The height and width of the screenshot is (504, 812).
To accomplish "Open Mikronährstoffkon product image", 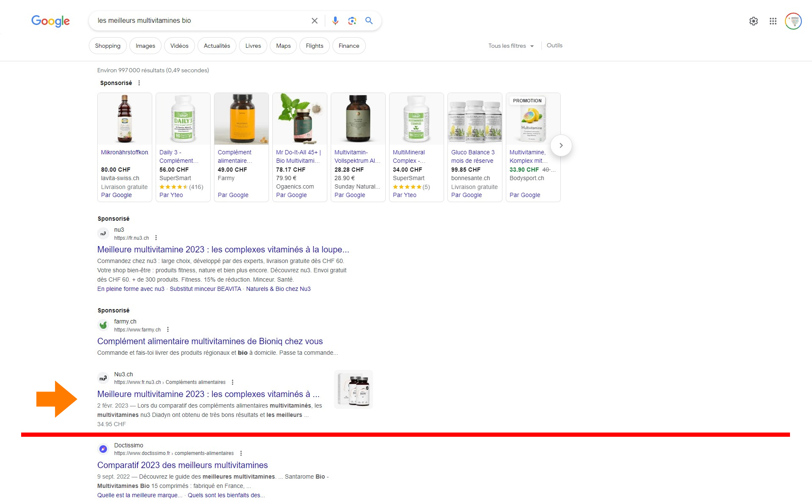I will [x=125, y=119].
